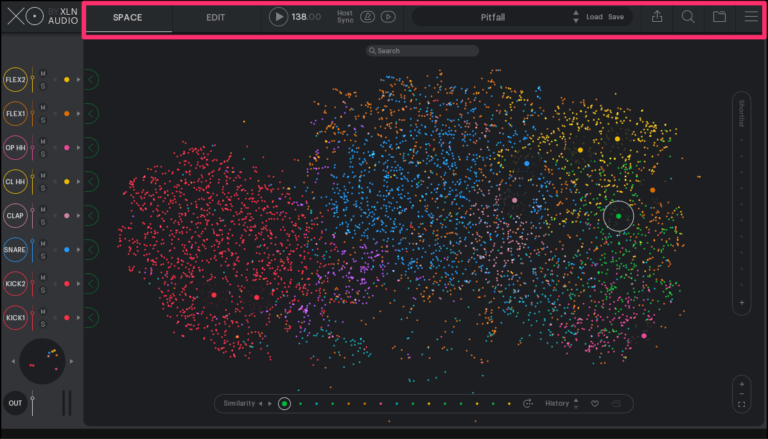Image resolution: width=768 pixels, height=439 pixels.
Task: Switch to the EDIT tab
Action: [x=215, y=17]
